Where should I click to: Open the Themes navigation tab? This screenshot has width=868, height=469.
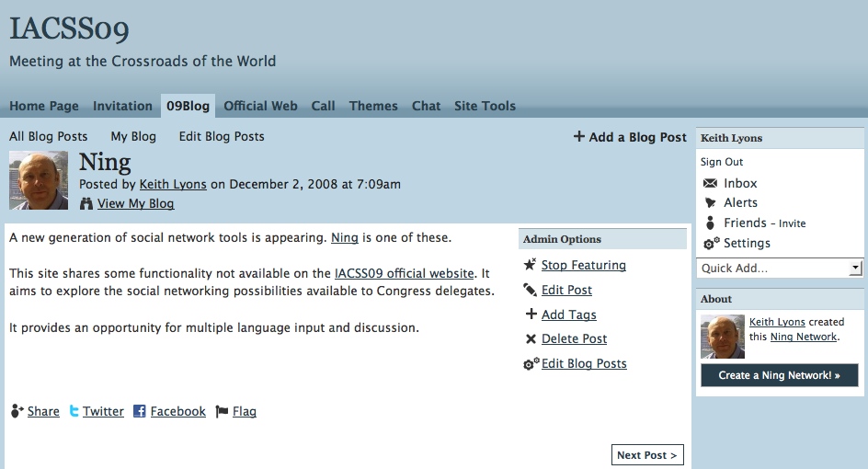tap(373, 106)
